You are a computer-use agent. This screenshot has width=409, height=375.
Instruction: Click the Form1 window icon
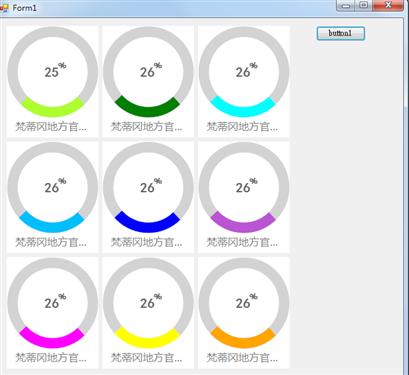[x=4, y=8]
